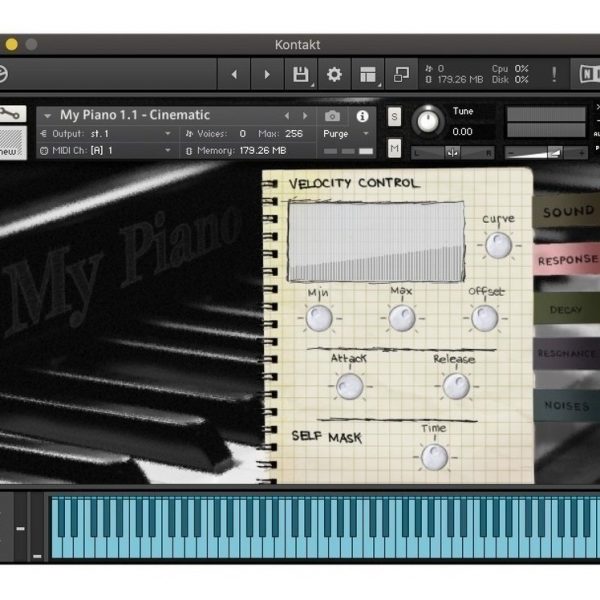Open the Purge dropdown menu
The width and height of the screenshot is (600, 600).
(x=346, y=134)
